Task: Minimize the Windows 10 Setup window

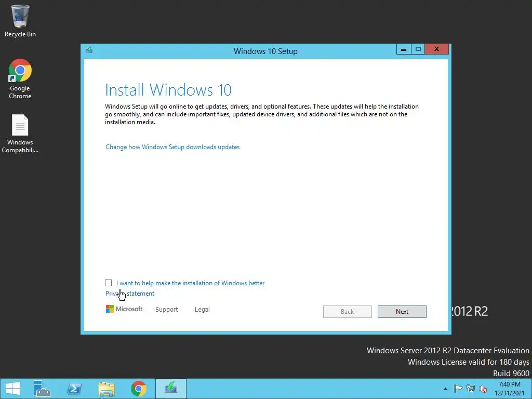Action: click(x=404, y=49)
